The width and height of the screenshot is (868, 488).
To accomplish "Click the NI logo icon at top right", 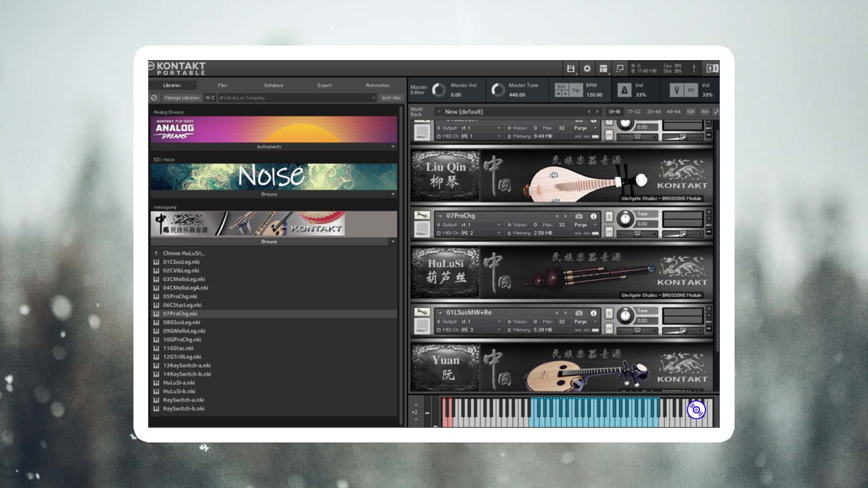I will pyautogui.click(x=712, y=68).
